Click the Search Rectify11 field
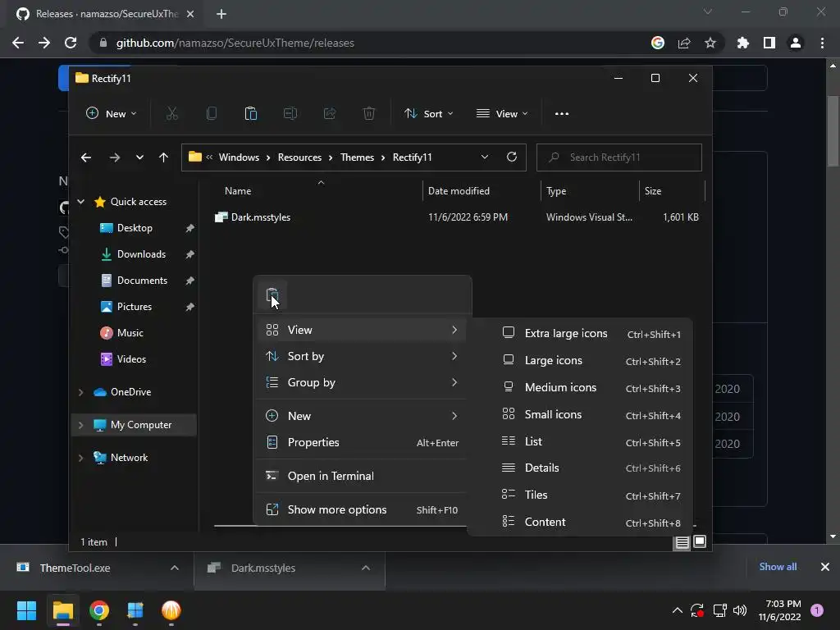This screenshot has width=840, height=630. point(619,157)
